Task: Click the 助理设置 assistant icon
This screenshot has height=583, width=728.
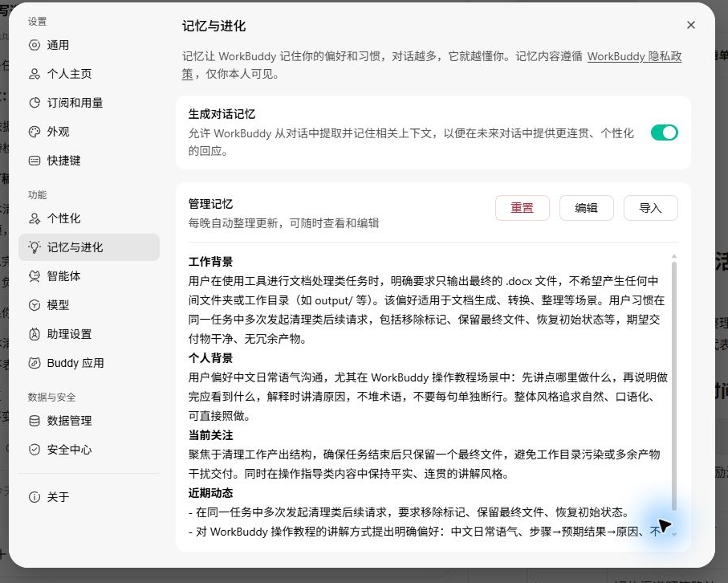Action: pos(35,334)
